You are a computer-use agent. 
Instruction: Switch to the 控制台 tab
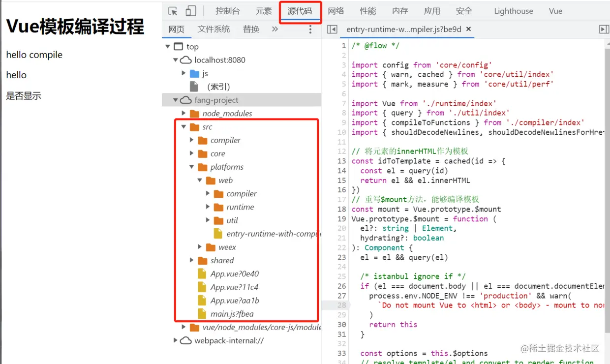pos(228,11)
